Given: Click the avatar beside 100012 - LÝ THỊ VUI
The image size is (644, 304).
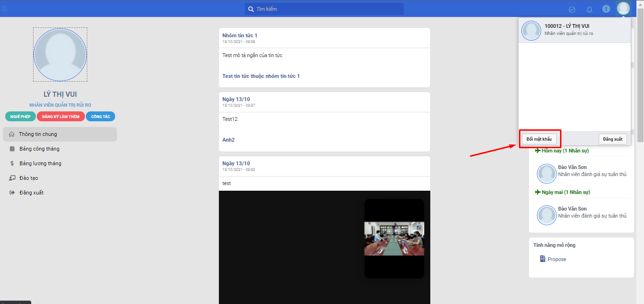Looking at the screenshot, I should click(531, 31).
